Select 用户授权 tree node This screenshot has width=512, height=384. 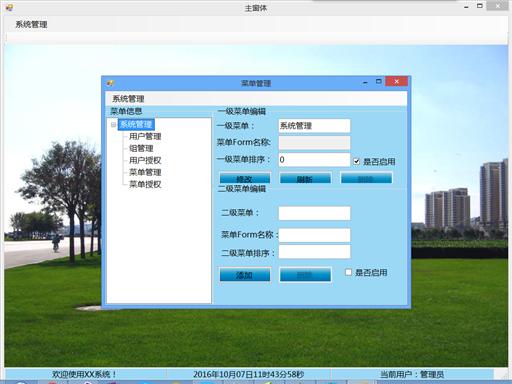tap(145, 160)
